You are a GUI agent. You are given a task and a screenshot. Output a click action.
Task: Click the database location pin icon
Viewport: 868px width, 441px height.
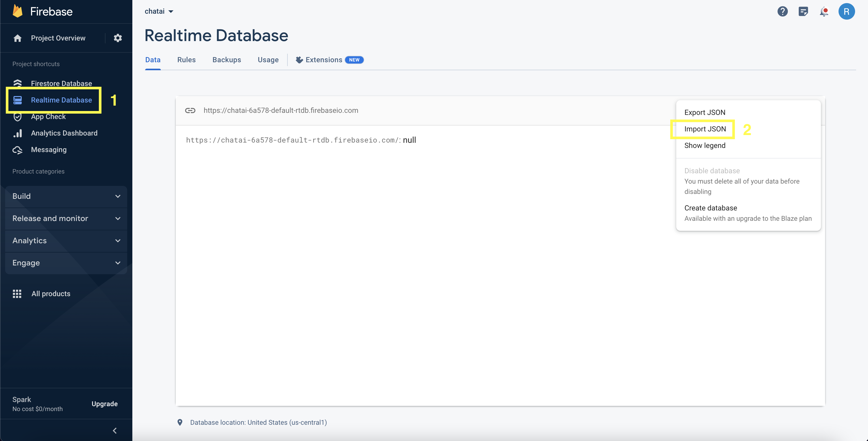click(180, 422)
